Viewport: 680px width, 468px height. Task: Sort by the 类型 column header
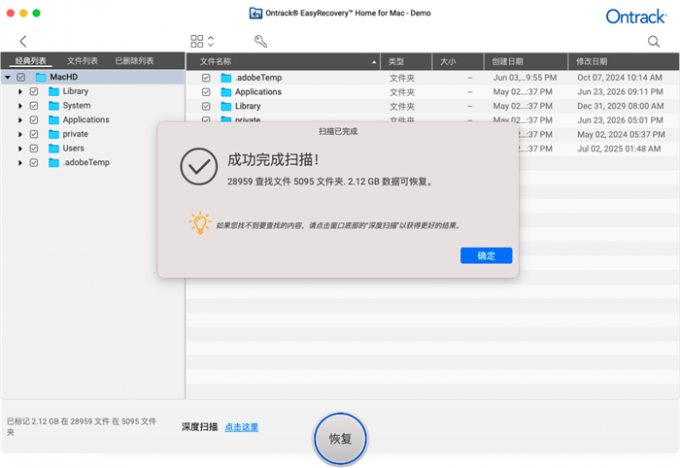point(406,62)
